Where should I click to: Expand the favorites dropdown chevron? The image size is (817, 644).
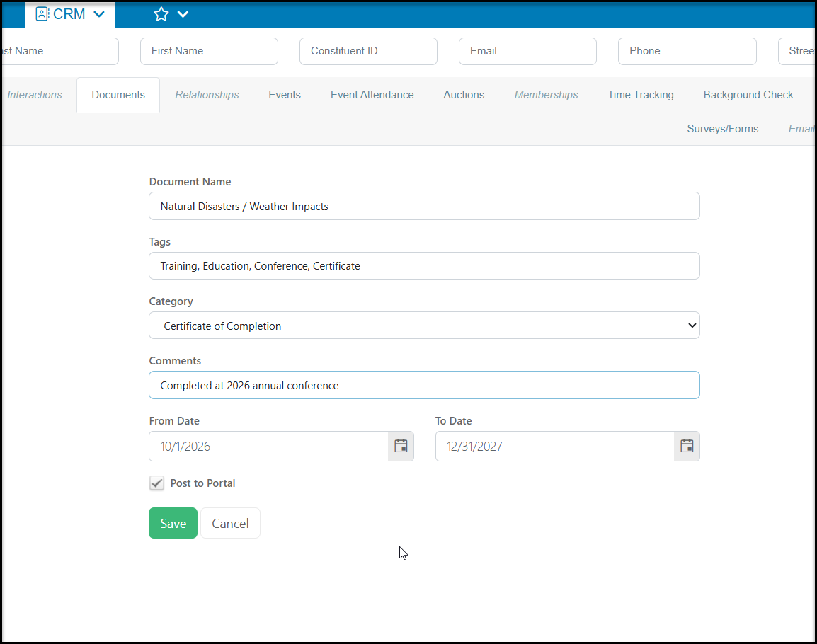(x=183, y=14)
